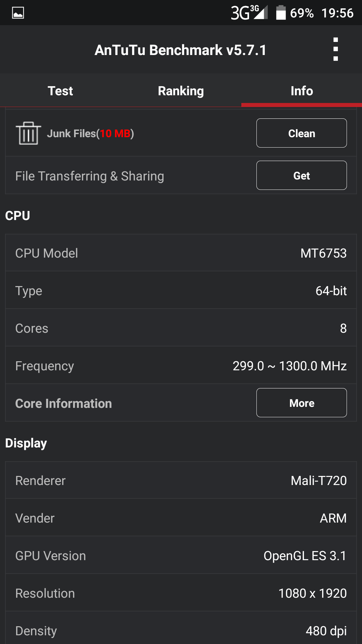
Task: Tap the clock showing 19:56
Action: click(337, 13)
